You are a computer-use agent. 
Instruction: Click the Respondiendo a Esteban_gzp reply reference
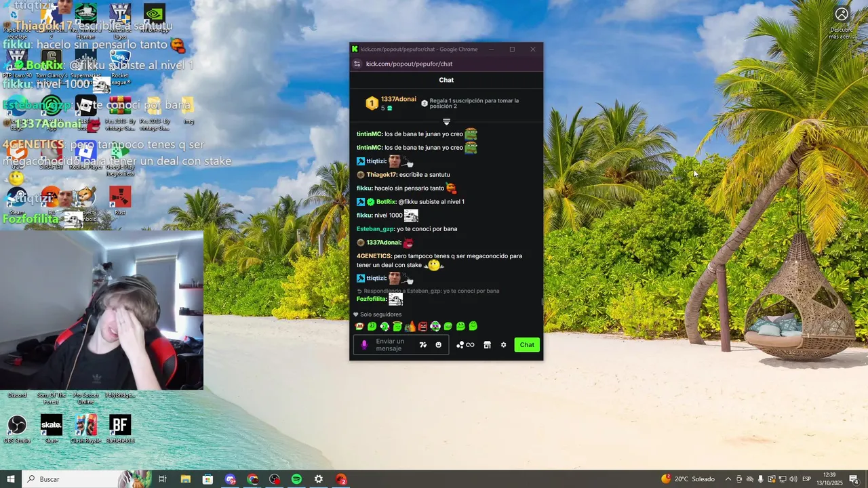[x=428, y=291]
